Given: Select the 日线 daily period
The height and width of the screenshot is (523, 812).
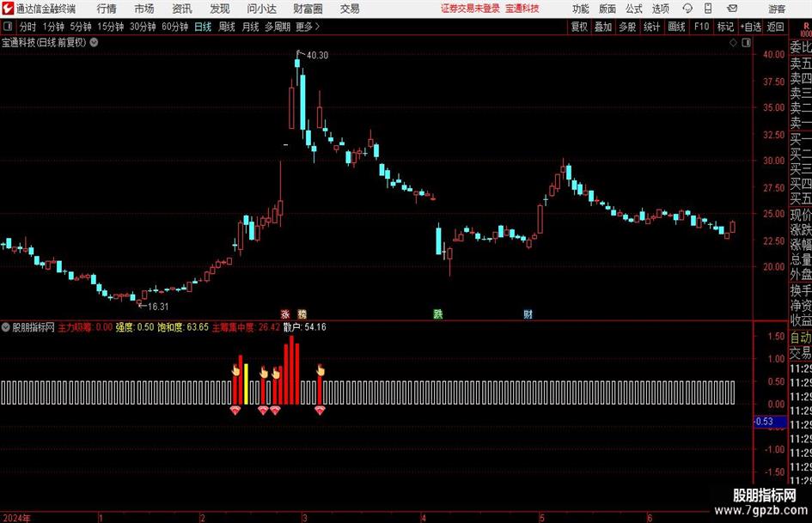Looking at the screenshot, I should point(203,27).
